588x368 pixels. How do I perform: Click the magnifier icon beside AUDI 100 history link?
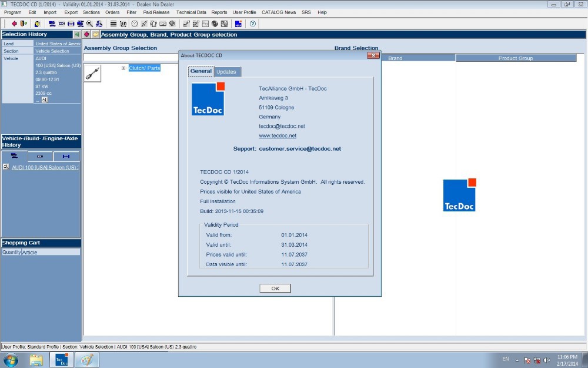(6, 167)
